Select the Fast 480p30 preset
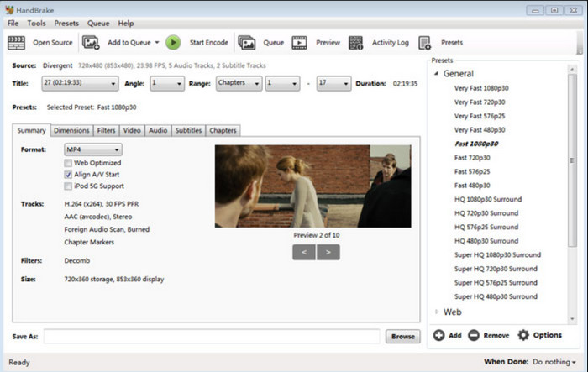This screenshot has height=372, width=588. 472,186
